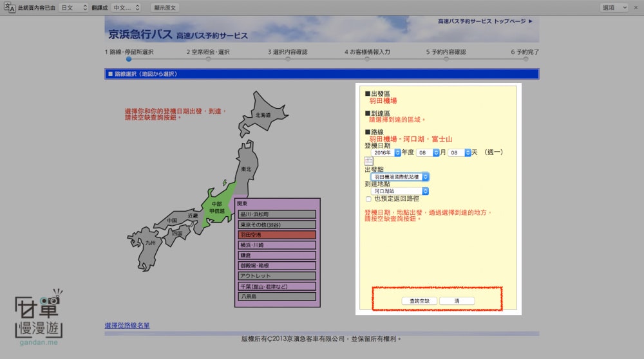Open the month 08 dropdown
Viewport: 644px width, 359px height.
[428, 152]
